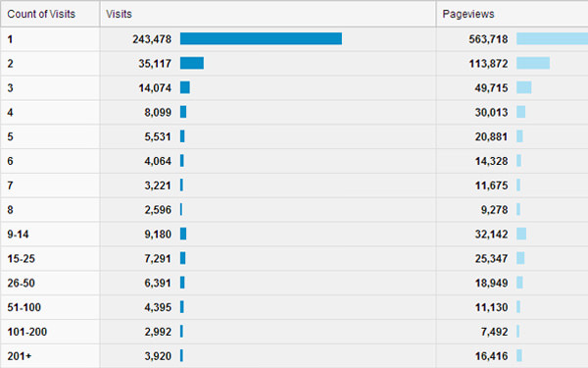Click the Pageviews column header
Screen dimensions: 588x368
click(x=468, y=14)
